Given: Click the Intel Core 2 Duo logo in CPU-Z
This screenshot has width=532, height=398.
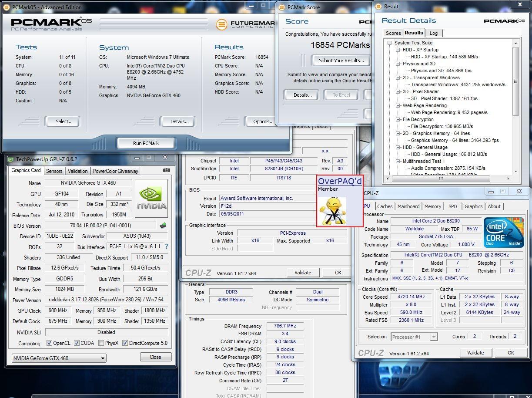Looking at the screenshot, I should 504,232.
